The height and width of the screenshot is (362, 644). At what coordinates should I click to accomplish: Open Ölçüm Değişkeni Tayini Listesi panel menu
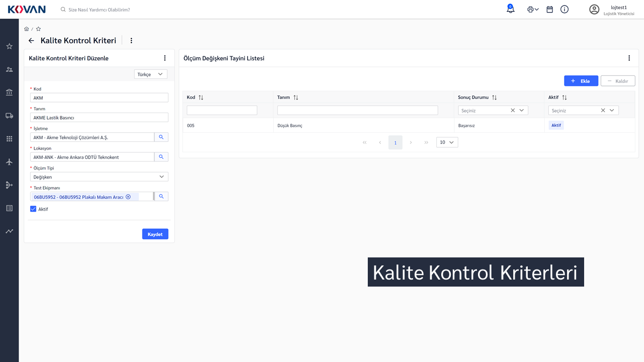629,58
